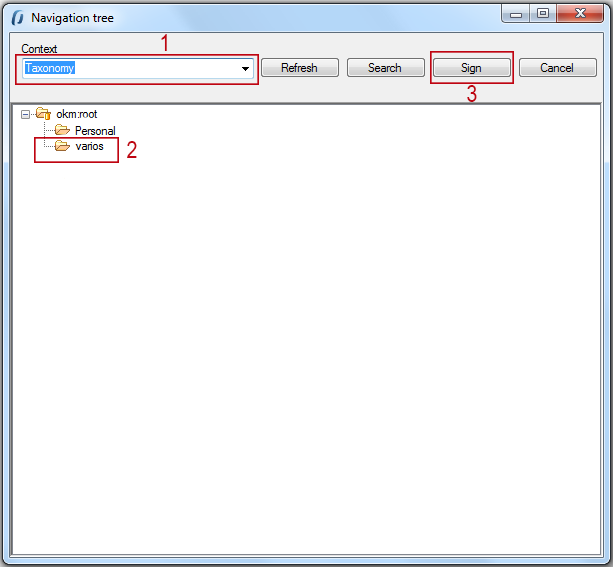The image size is (613, 567).
Task: Click the Refresh button
Action: 299,68
